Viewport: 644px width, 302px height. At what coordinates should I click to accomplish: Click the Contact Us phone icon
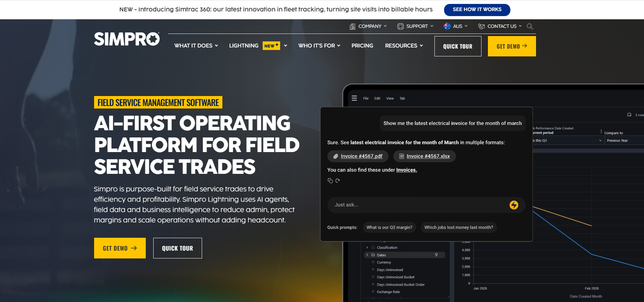[481, 26]
